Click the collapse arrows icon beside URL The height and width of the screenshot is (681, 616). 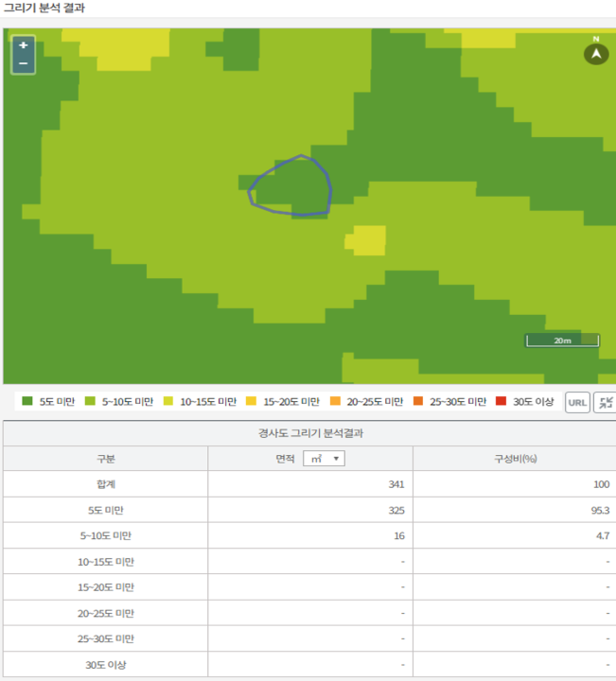(x=606, y=402)
